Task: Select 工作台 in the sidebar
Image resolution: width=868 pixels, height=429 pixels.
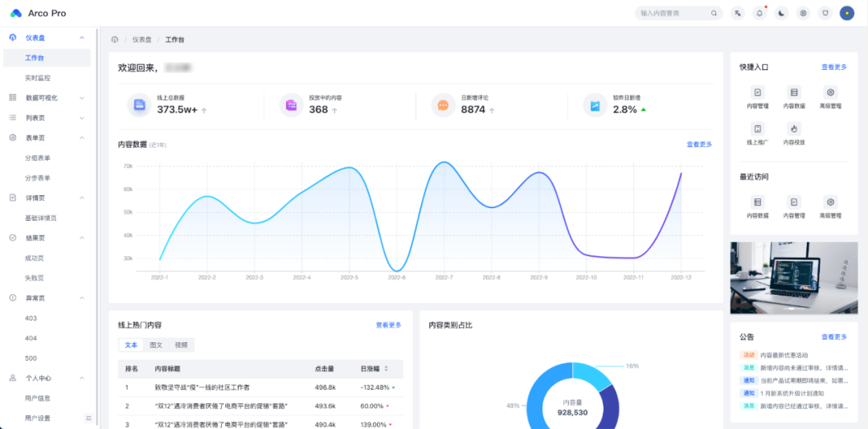Action: click(x=47, y=58)
